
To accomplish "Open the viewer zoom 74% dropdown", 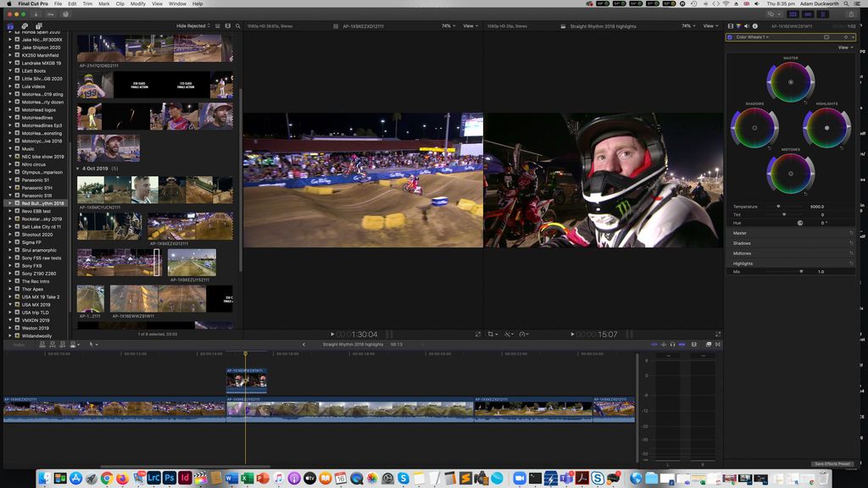I will pyautogui.click(x=684, y=26).
